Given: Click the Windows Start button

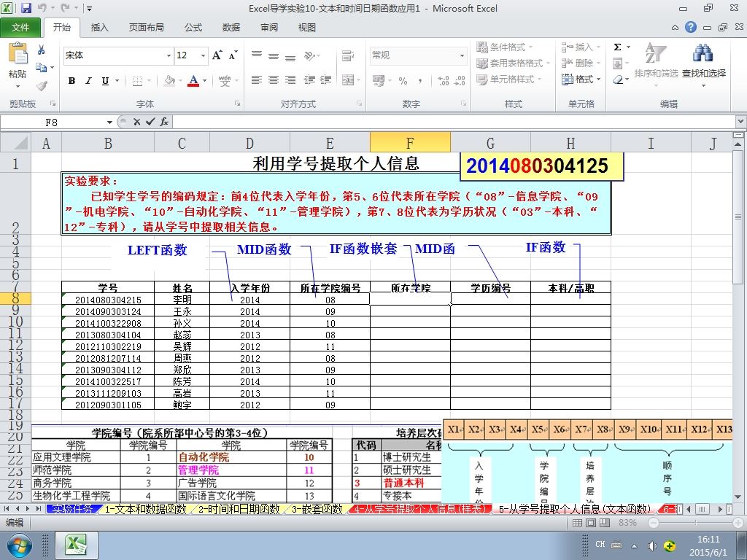Looking at the screenshot, I should click(18, 545).
